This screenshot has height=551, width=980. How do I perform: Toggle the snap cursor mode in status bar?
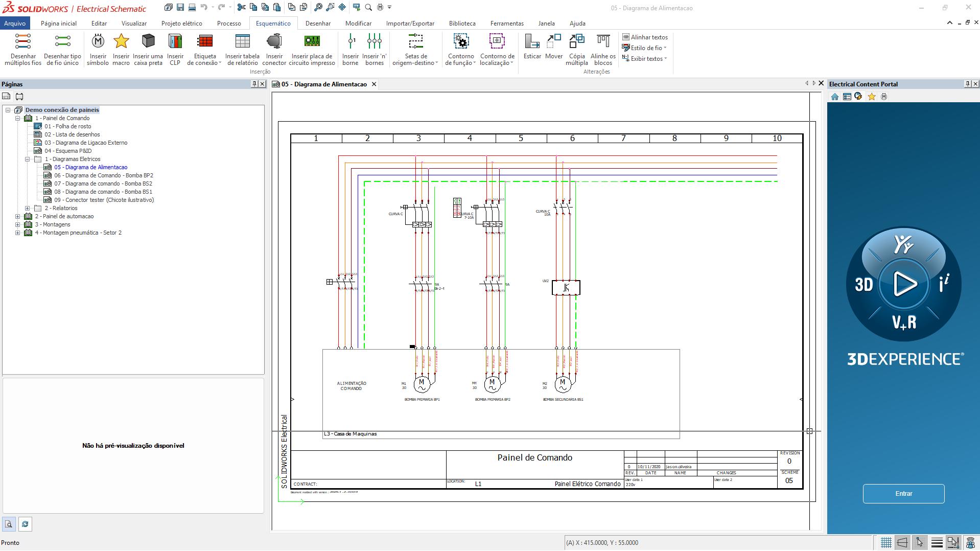(x=920, y=543)
